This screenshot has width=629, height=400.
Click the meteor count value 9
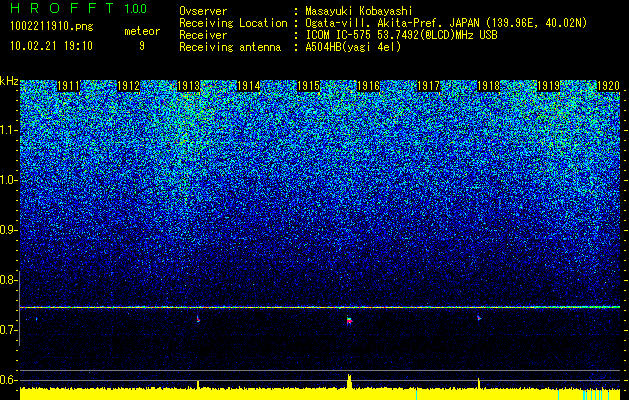[142, 46]
